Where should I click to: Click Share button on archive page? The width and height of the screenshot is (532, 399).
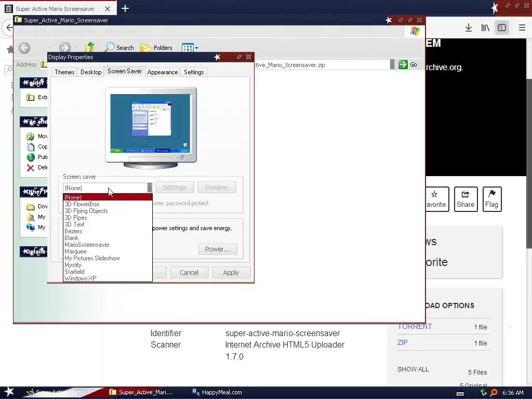click(x=465, y=199)
